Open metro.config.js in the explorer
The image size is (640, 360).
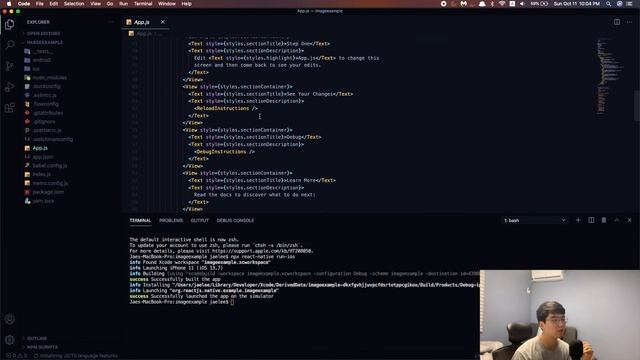coord(47,183)
